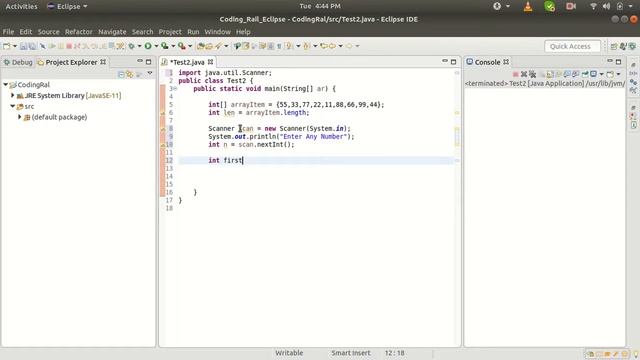Screen dimensions: 640x360
Task: Click the Save All toolbar icon
Action: pyautogui.click(x=32, y=46)
